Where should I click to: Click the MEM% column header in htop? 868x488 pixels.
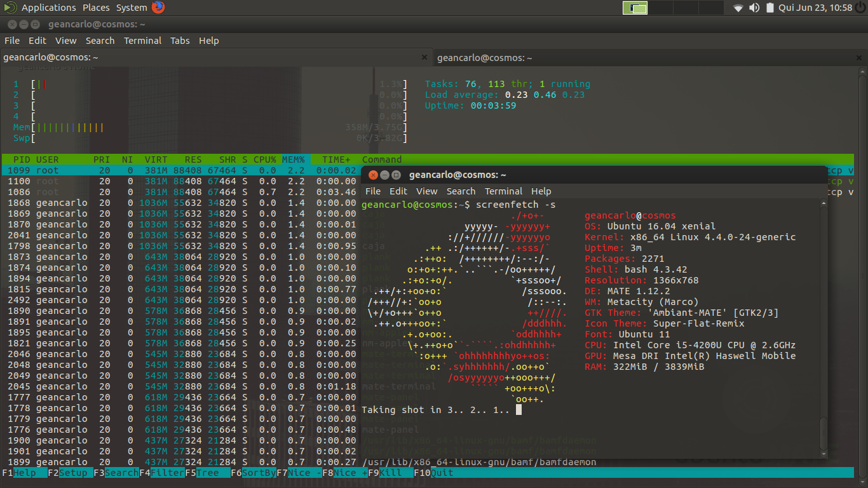(x=294, y=159)
